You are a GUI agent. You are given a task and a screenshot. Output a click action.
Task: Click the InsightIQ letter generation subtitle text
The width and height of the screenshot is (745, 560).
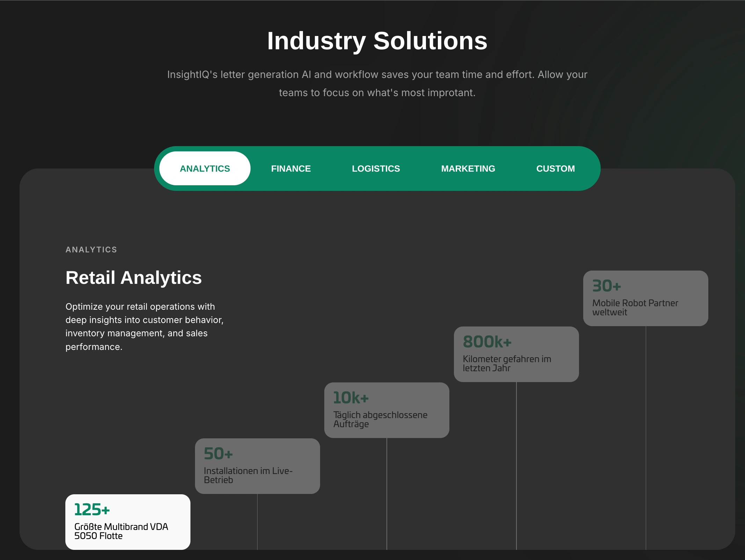tap(377, 84)
